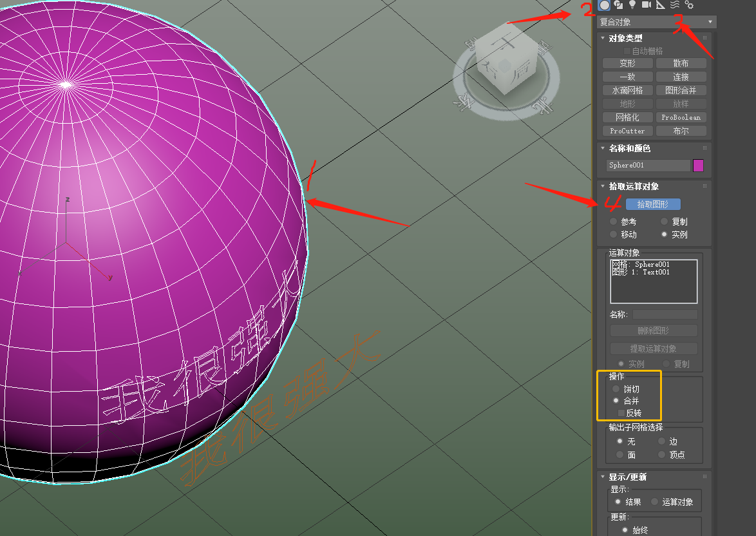Image resolution: width=756 pixels, height=536 pixels.
Task: Switch display to 运算对象 mode
Action: click(x=654, y=501)
